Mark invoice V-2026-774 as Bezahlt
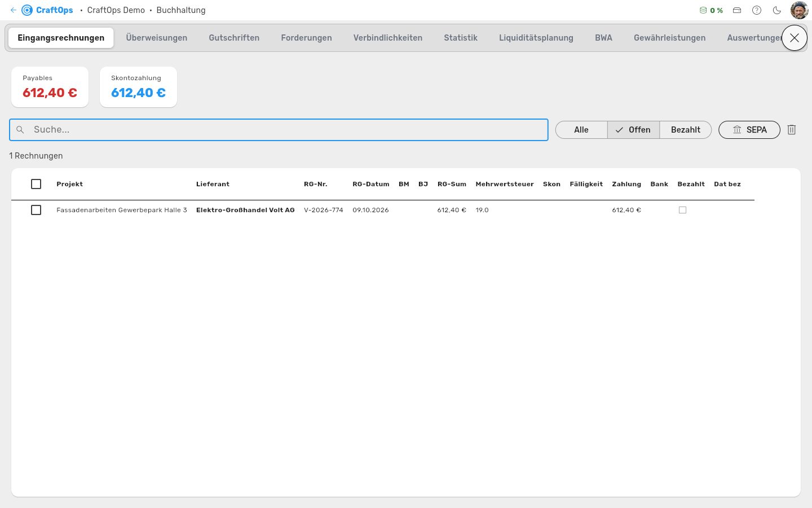 682,210
